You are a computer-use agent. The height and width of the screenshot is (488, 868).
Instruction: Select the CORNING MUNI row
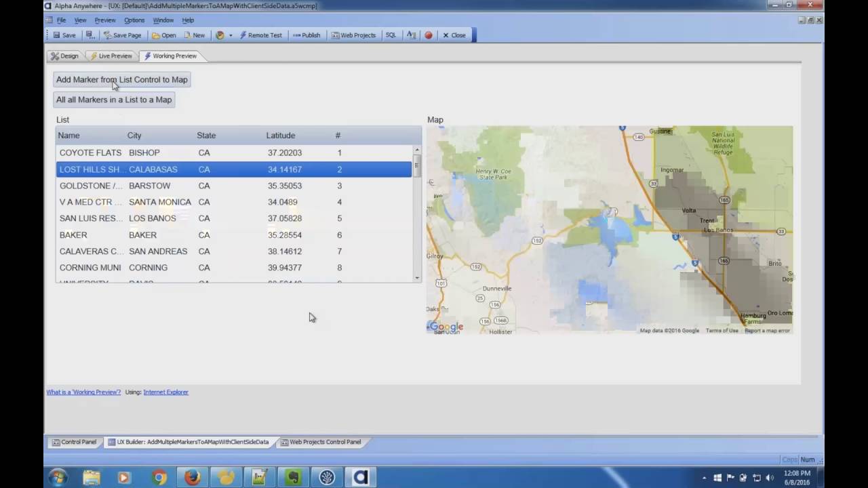[x=234, y=268]
